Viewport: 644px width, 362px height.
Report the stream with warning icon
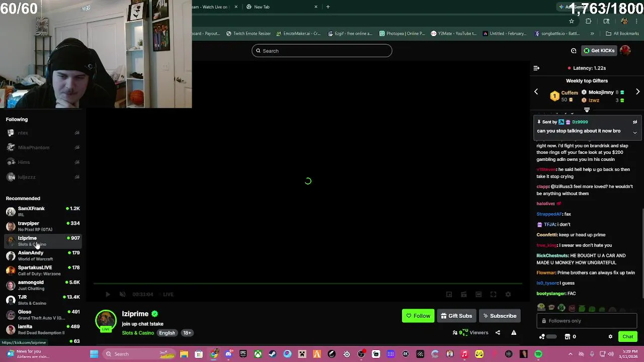[514, 332]
